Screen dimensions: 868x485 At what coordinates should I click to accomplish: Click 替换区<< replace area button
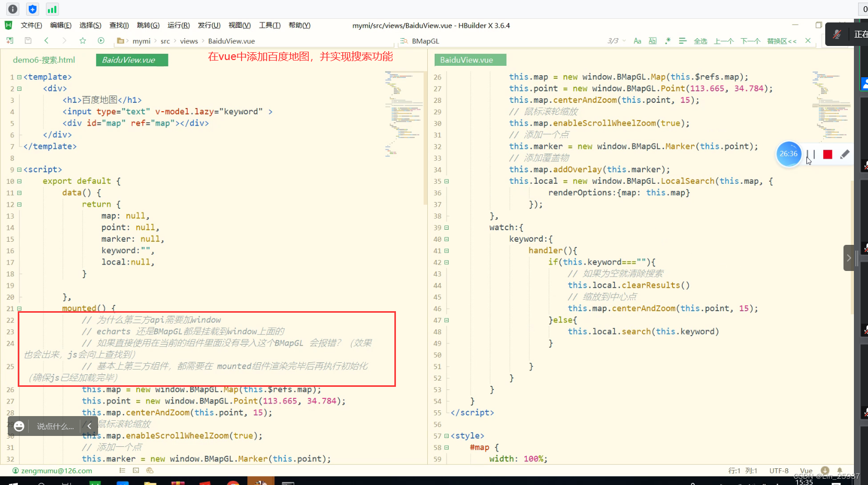point(782,41)
